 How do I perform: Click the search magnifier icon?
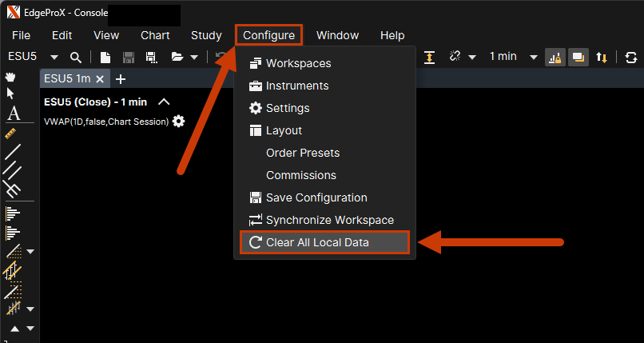[x=76, y=57]
